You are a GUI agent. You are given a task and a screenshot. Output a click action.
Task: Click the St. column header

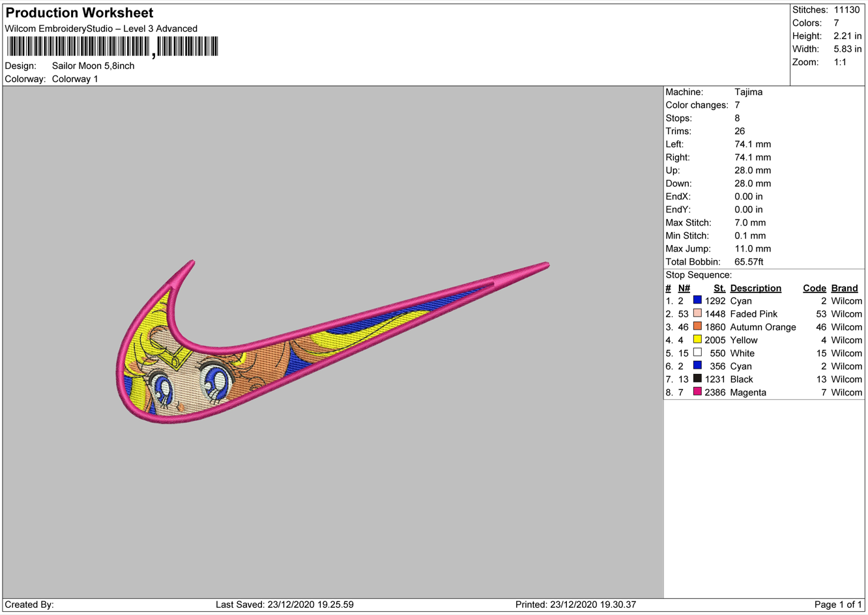719,288
